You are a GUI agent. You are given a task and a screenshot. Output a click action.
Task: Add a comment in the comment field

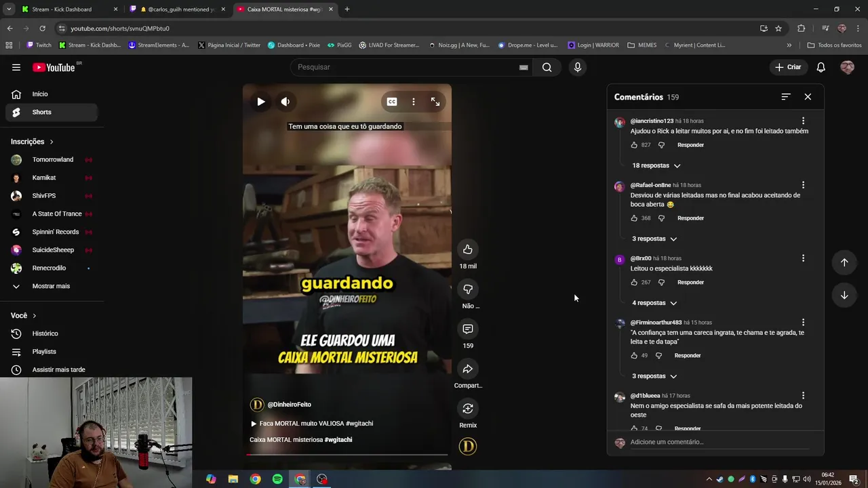pos(719,442)
